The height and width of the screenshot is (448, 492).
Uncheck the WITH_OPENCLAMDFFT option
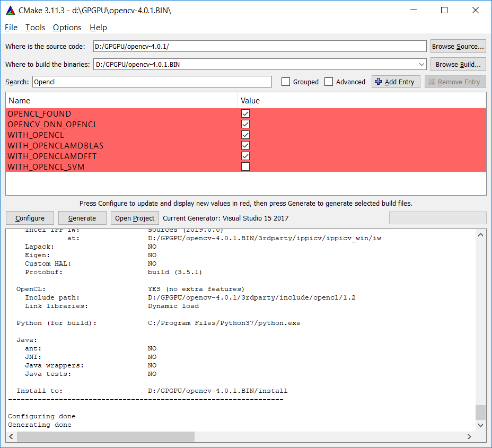[245, 156]
